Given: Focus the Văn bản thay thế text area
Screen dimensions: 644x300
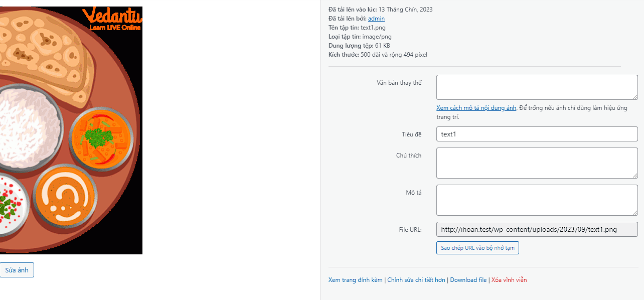Looking at the screenshot, I should click(x=537, y=87).
